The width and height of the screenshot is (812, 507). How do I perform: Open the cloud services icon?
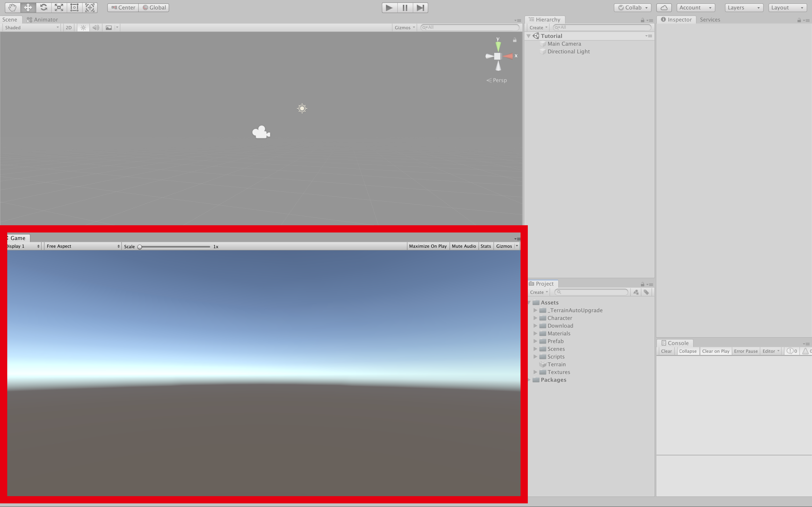(x=664, y=7)
